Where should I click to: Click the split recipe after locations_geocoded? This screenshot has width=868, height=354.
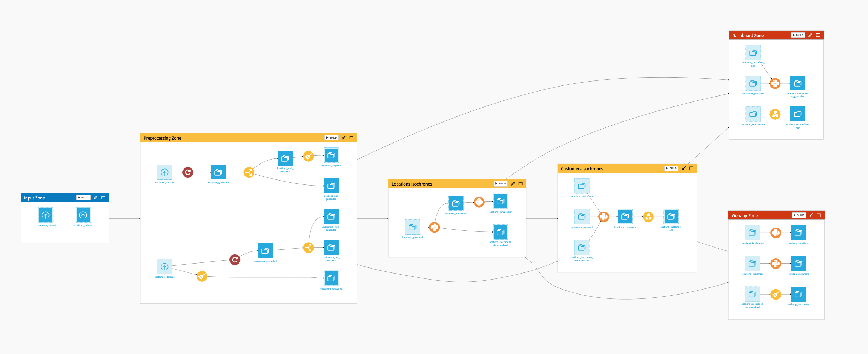click(249, 172)
